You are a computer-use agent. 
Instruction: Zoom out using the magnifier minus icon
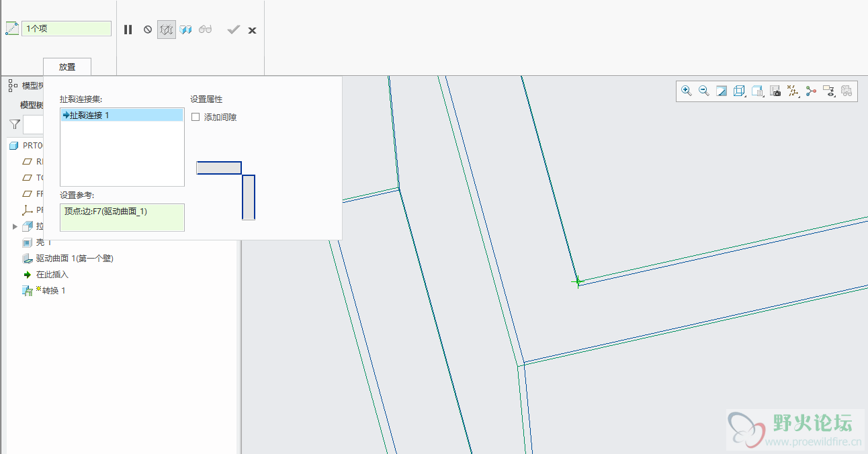704,91
